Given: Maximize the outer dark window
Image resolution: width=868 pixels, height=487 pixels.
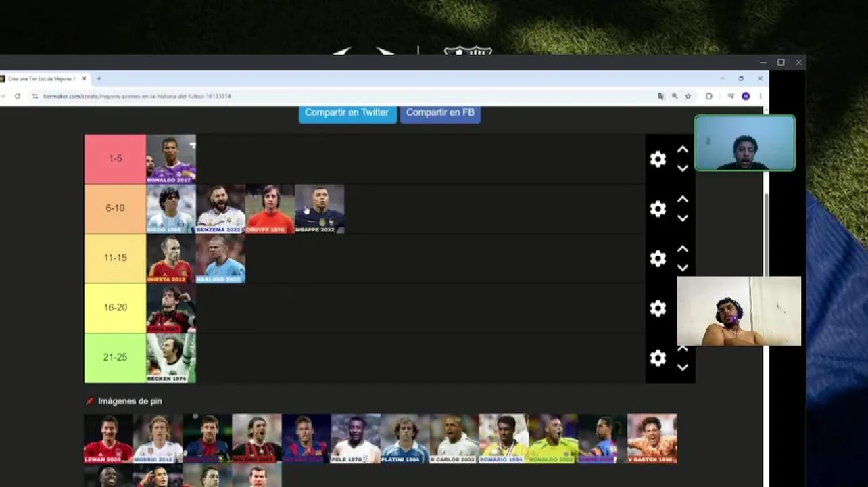Looking at the screenshot, I should click(x=781, y=62).
